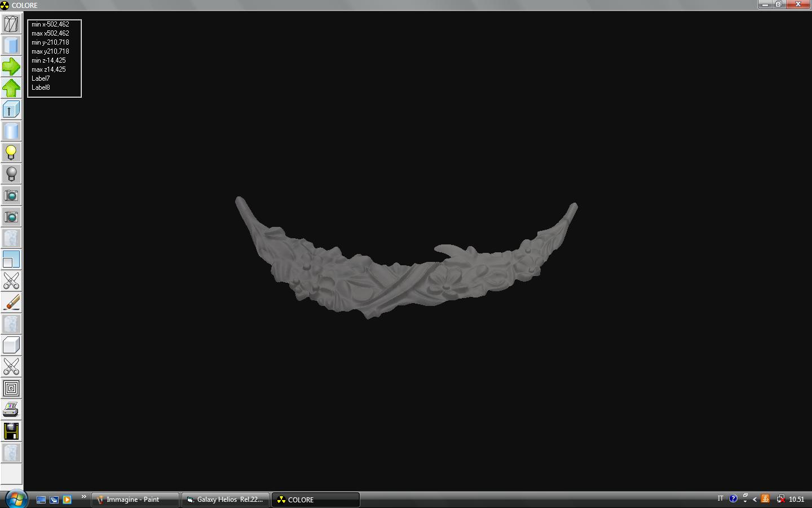
Task: Select the paintbrush tool
Action: click(x=11, y=303)
